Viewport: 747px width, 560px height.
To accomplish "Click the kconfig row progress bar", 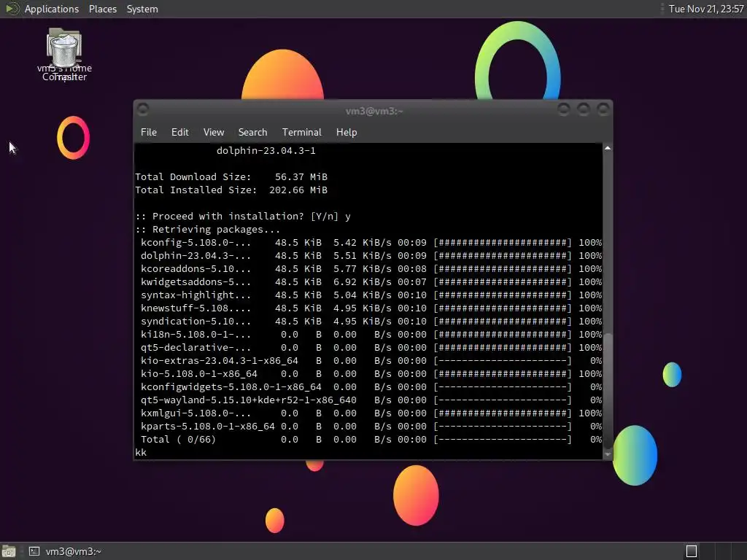I will pos(503,242).
